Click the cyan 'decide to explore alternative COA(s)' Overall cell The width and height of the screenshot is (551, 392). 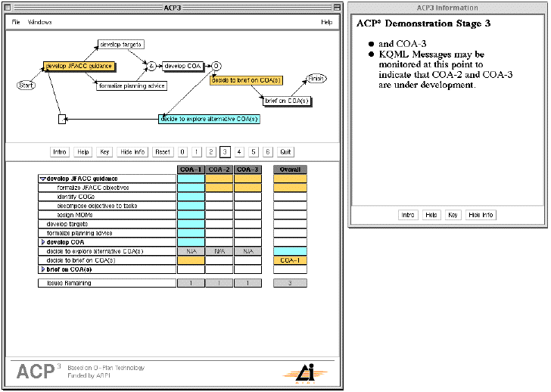(x=290, y=251)
